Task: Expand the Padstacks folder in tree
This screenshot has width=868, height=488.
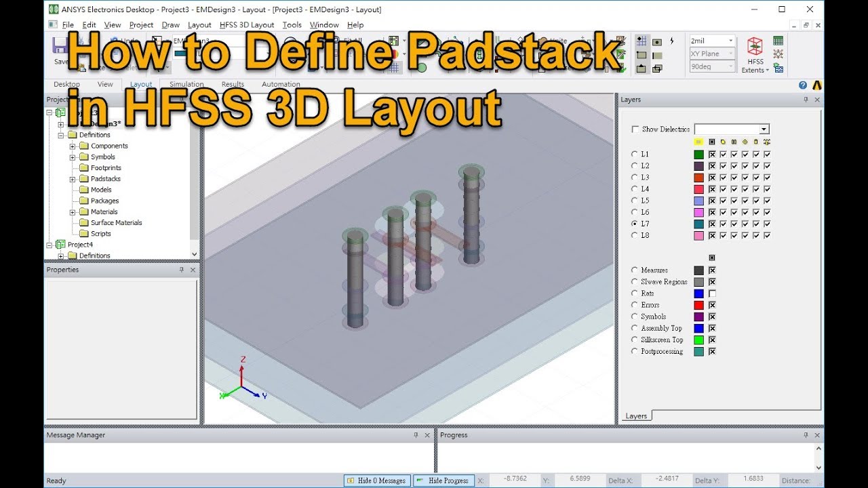Action: (x=73, y=179)
